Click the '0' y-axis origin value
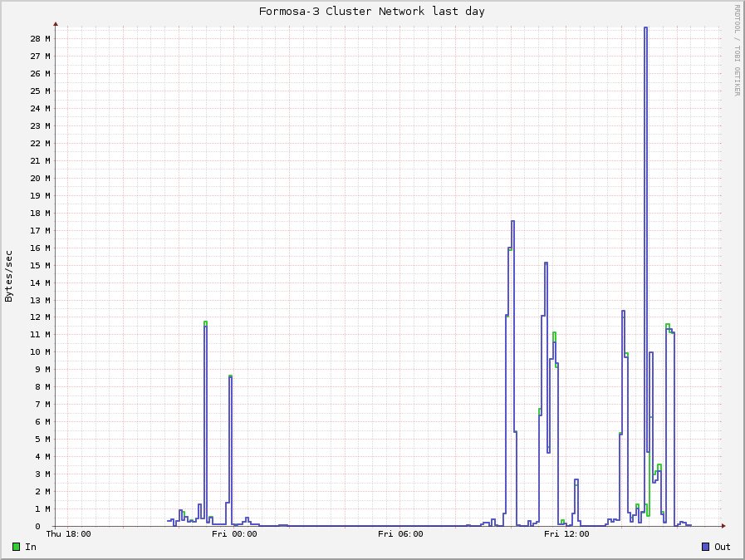 tap(37, 526)
